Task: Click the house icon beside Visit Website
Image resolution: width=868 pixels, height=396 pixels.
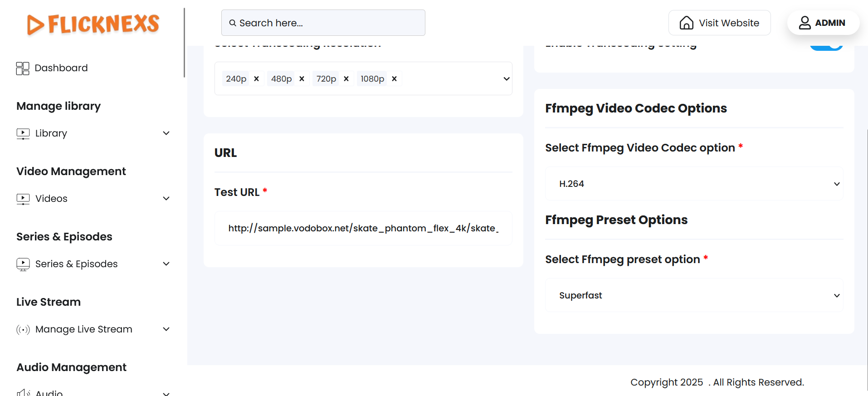Action: coord(686,23)
